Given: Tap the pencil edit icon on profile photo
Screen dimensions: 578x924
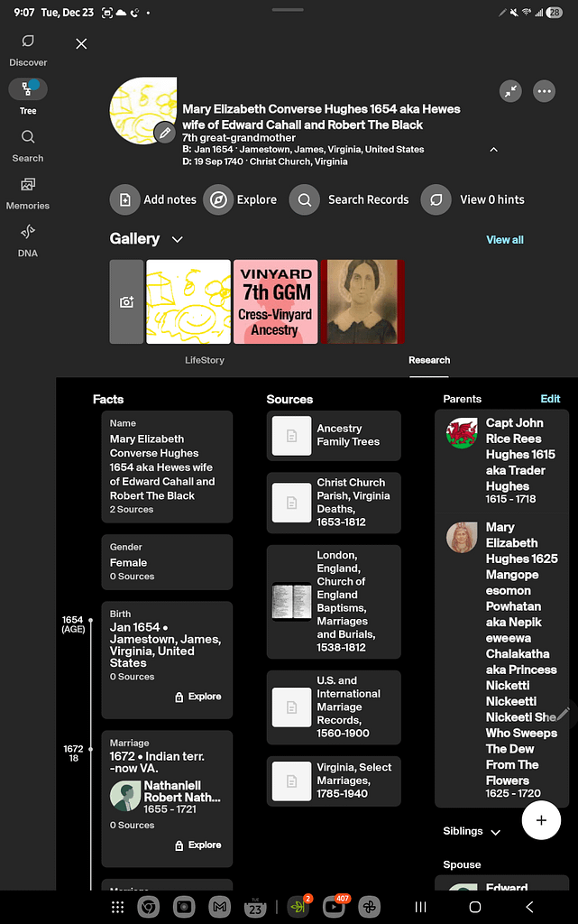Looking at the screenshot, I should coord(164,133).
